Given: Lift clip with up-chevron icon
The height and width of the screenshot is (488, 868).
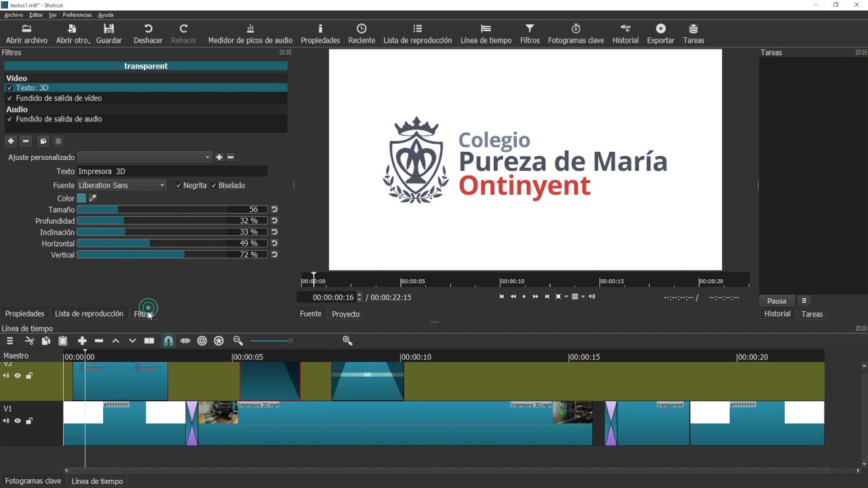Looking at the screenshot, I should 115,341.
